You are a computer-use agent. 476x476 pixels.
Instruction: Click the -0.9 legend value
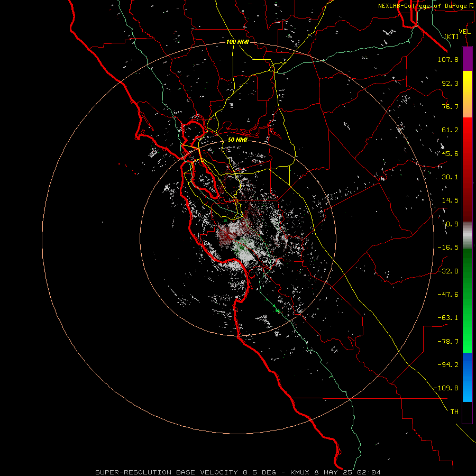(450, 224)
